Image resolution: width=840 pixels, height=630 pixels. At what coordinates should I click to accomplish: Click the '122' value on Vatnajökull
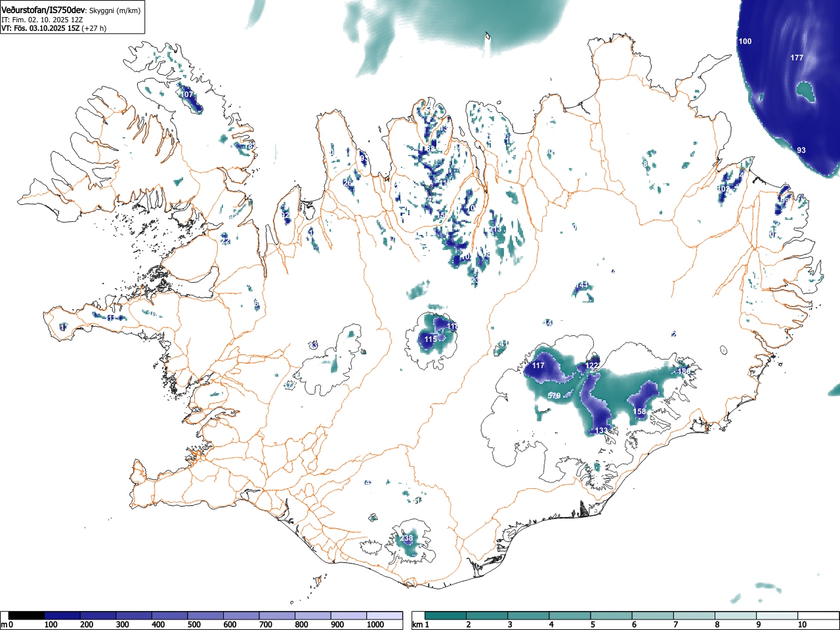[592, 366]
